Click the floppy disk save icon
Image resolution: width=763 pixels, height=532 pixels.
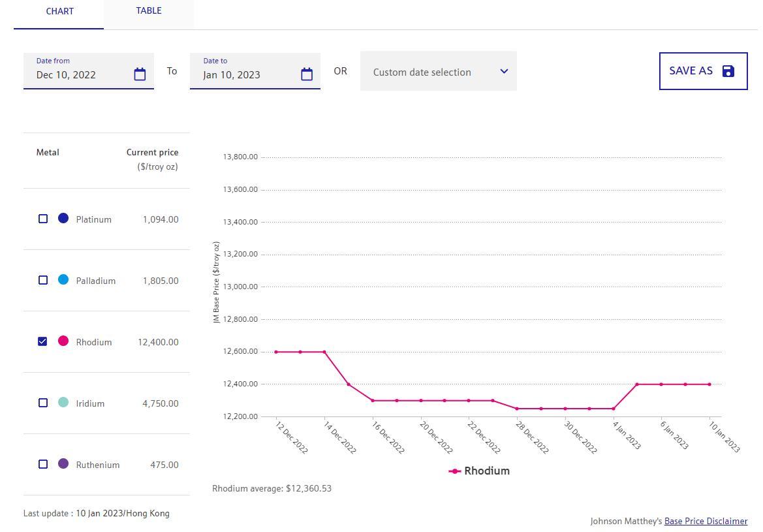[x=728, y=71]
